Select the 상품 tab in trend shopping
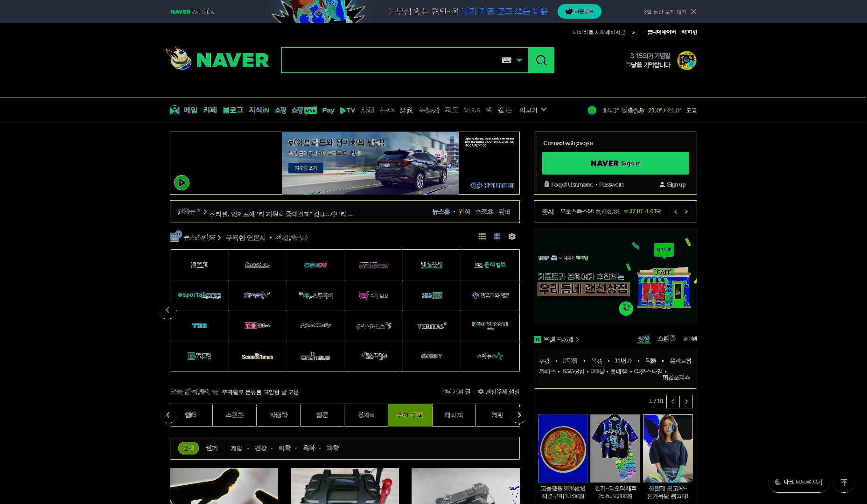This screenshot has height=504, width=867. click(x=644, y=339)
